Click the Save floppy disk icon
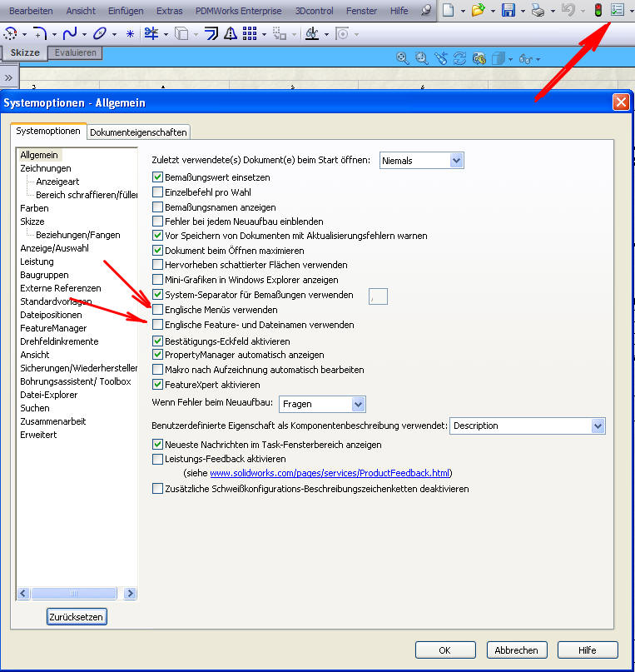This screenshot has width=635, height=672. (508, 9)
